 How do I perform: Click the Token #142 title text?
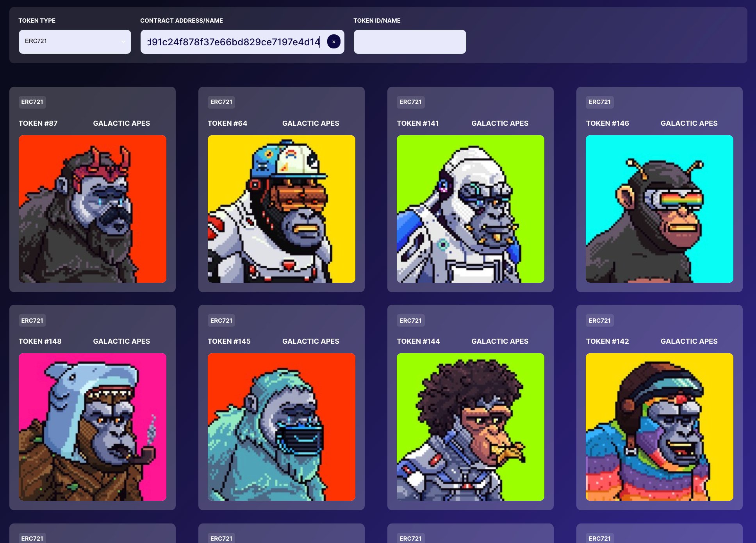(x=607, y=341)
